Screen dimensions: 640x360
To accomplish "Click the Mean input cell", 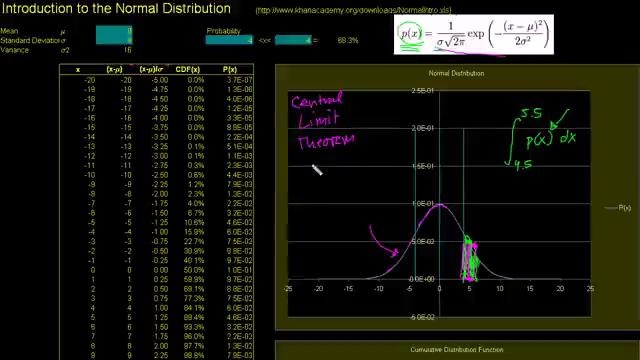I will click(x=114, y=30).
